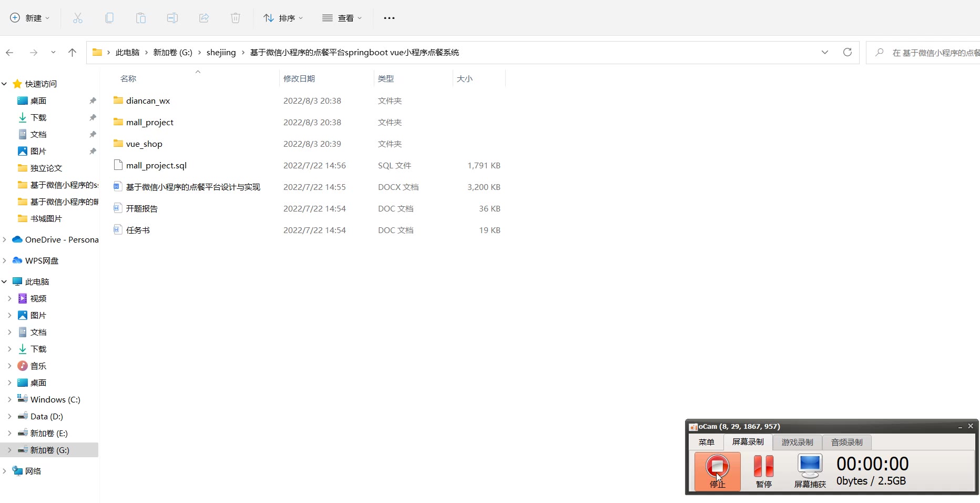Click 新加卷 (G:) in address breadcrumb

pos(173,52)
